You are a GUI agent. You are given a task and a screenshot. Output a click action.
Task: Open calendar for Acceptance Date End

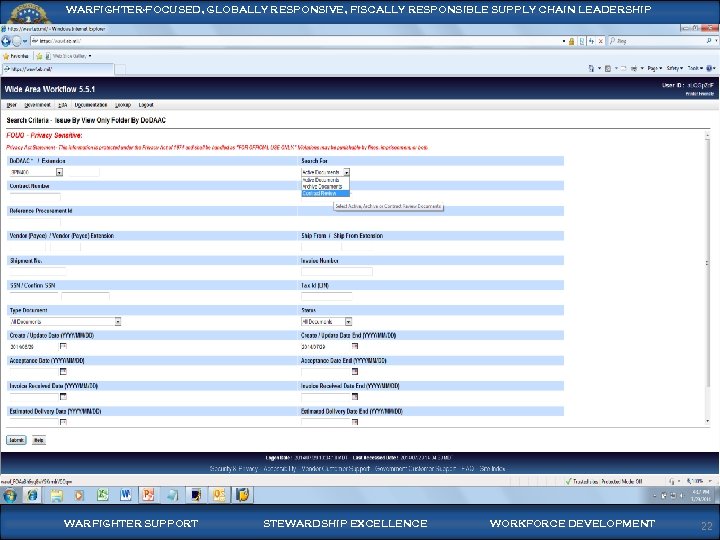click(x=355, y=371)
